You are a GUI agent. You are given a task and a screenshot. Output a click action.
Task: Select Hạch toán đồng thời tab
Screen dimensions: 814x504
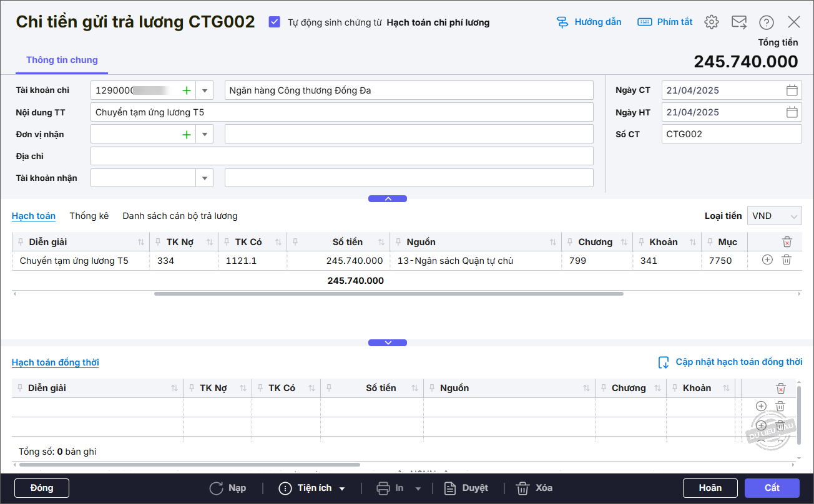point(56,362)
